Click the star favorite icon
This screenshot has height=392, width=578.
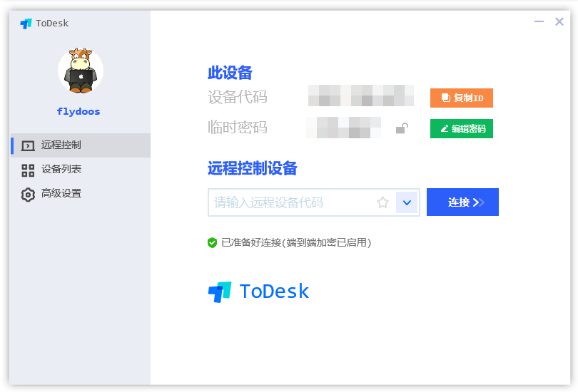(382, 202)
